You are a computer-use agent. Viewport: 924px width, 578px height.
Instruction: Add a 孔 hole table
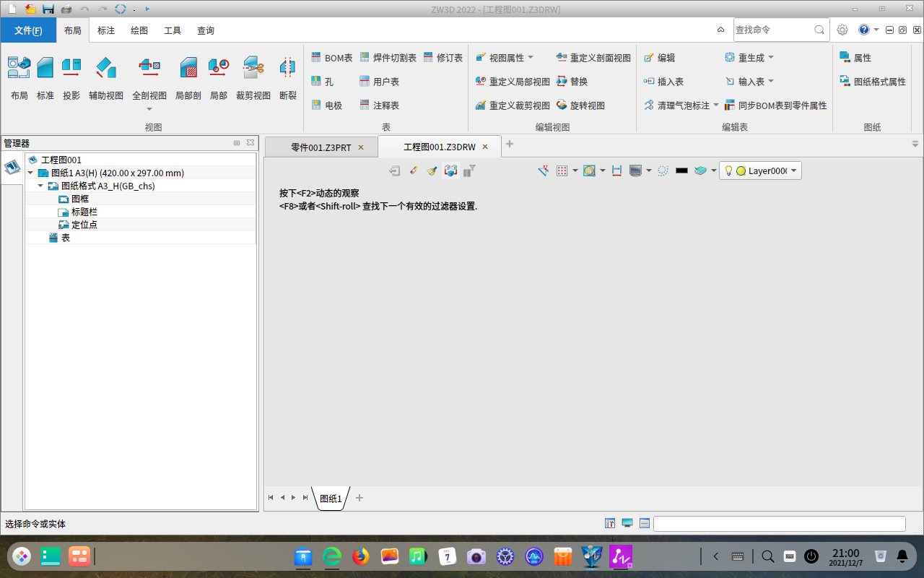[324, 81]
